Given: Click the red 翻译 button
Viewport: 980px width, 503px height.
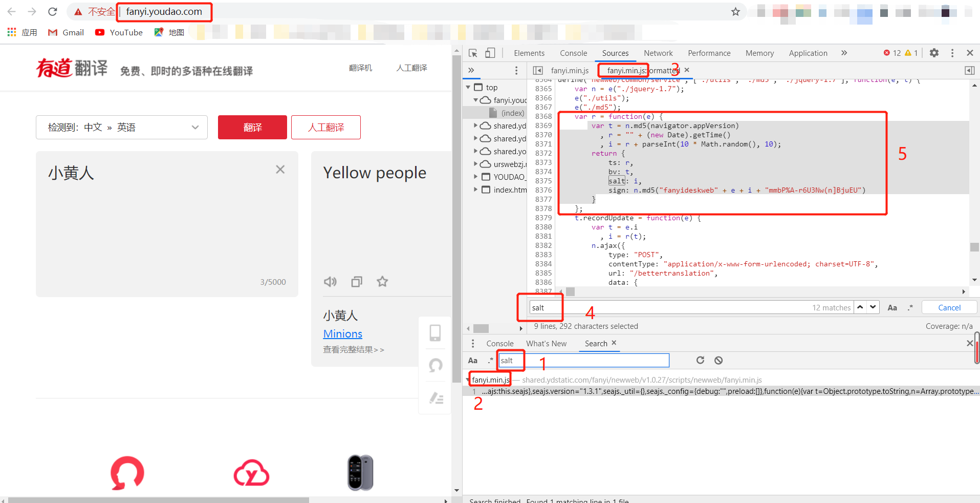Looking at the screenshot, I should click(252, 127).
